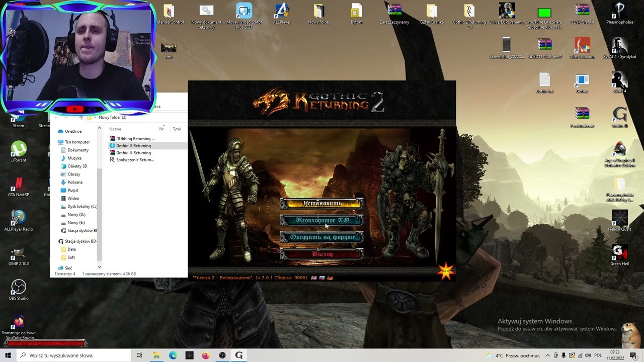Open the Bytom desktop icon
Screen dimensions: 644x362
[x=357, y=14]
